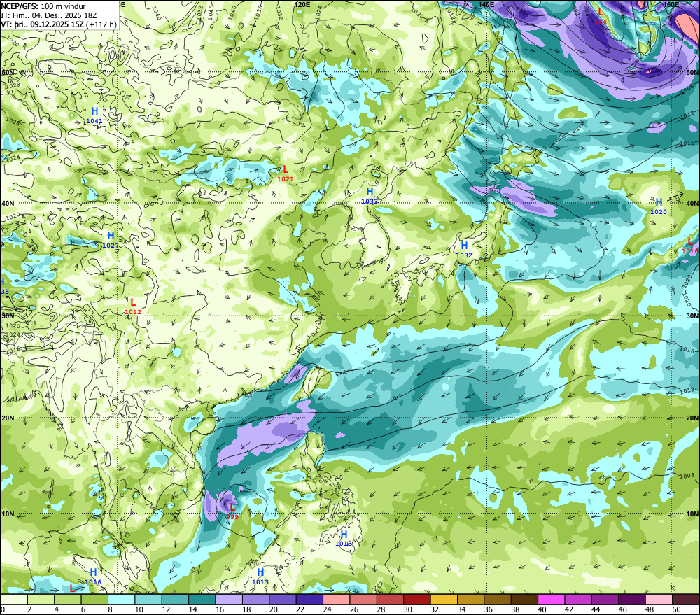Click the L 984 low pressure marker
The image size is (700, 615).
click(x=601, y=16)
